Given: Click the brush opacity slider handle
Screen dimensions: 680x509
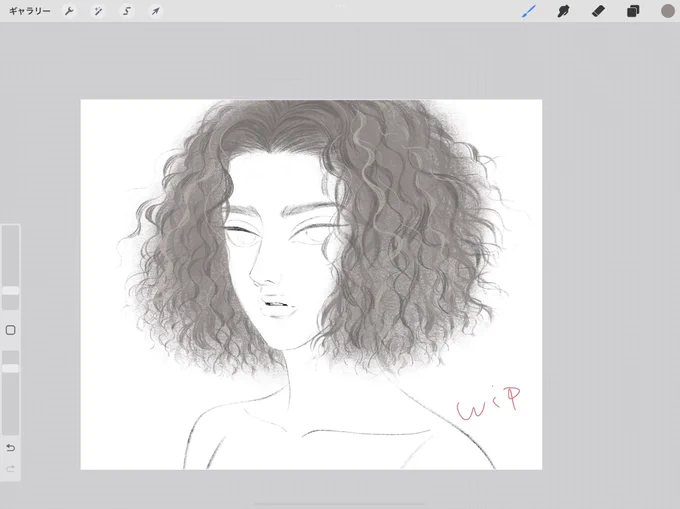Looking at the screenshot, I should 10,368.
